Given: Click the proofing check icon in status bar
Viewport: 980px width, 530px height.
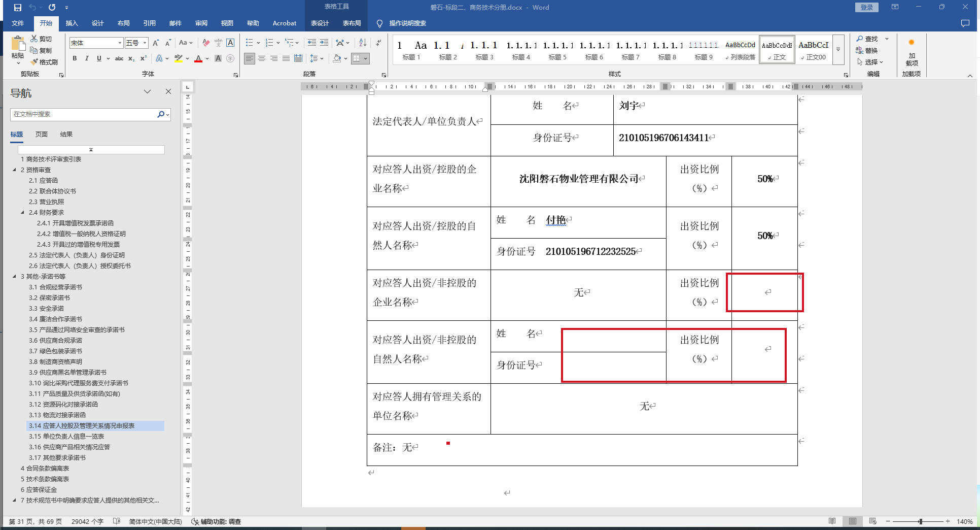Looking at the screenshot, I should [x=117, y=521].
